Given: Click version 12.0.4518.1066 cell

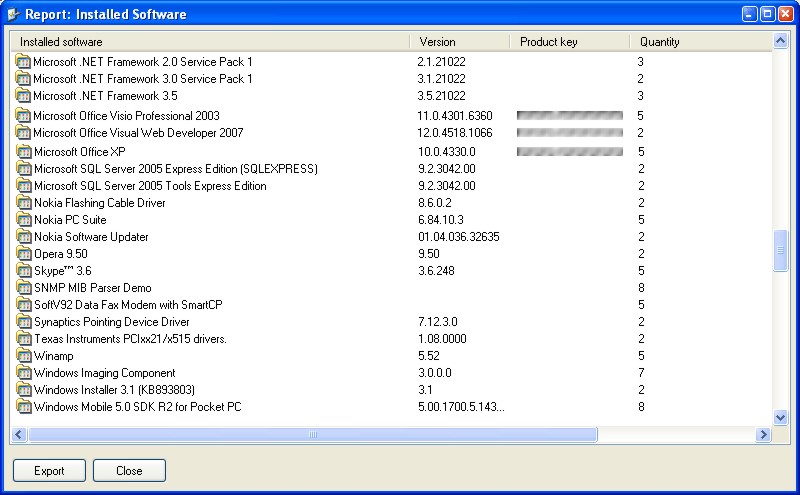Looking at the screenshot, I should point(455,133).
